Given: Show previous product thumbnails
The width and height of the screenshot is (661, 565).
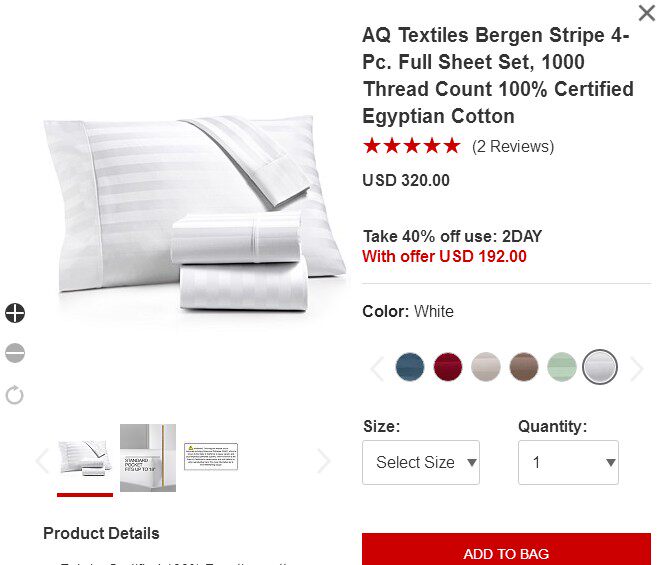Looking at the screenshot, I should pyautogui.click(x=42, y=461).
